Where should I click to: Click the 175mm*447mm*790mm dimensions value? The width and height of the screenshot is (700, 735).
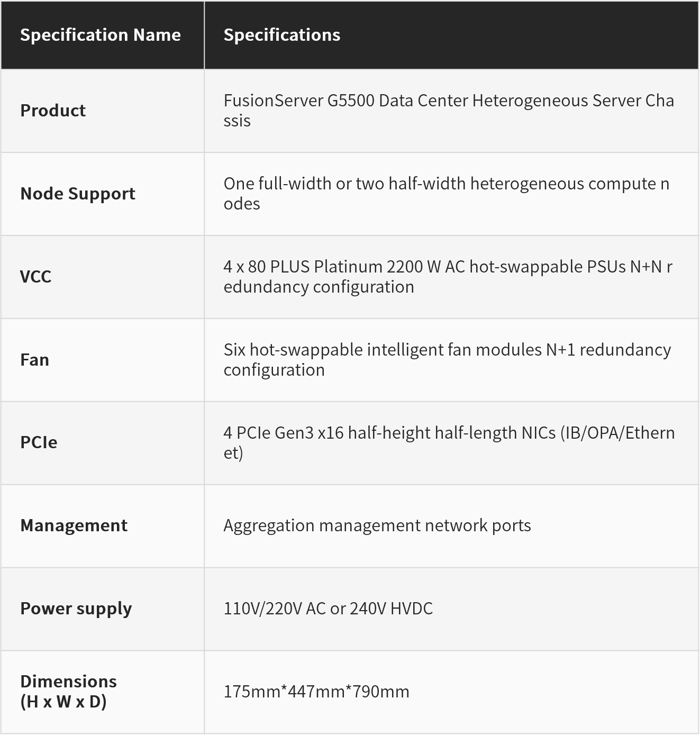point(316,692)
